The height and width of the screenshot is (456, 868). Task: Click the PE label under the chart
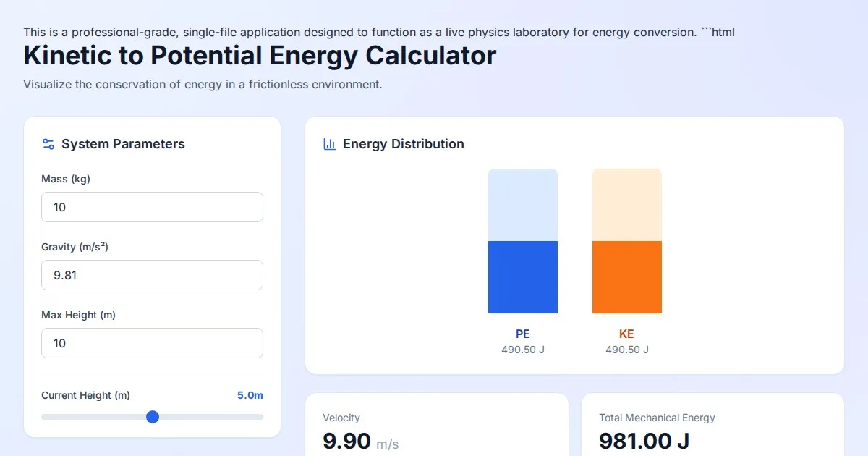point(523,334)
